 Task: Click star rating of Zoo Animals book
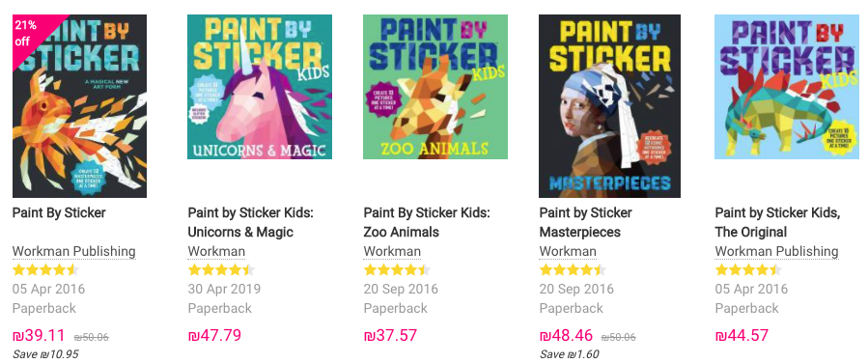[x=397, y=270]
